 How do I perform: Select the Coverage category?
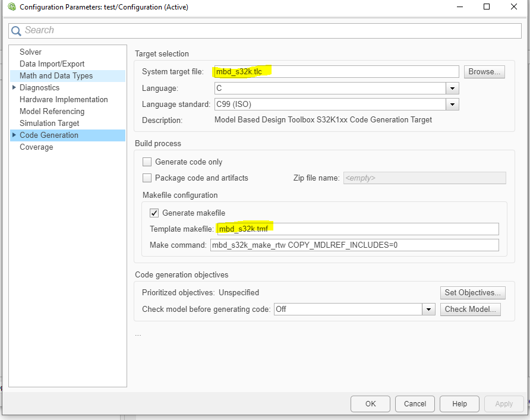coord(36,147)
